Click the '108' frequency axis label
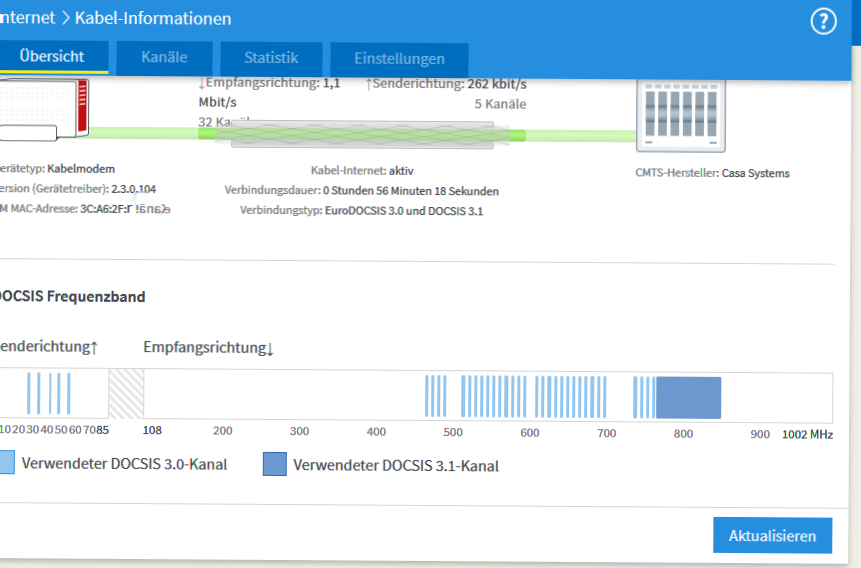861x568 pixels. pos(152,430)
